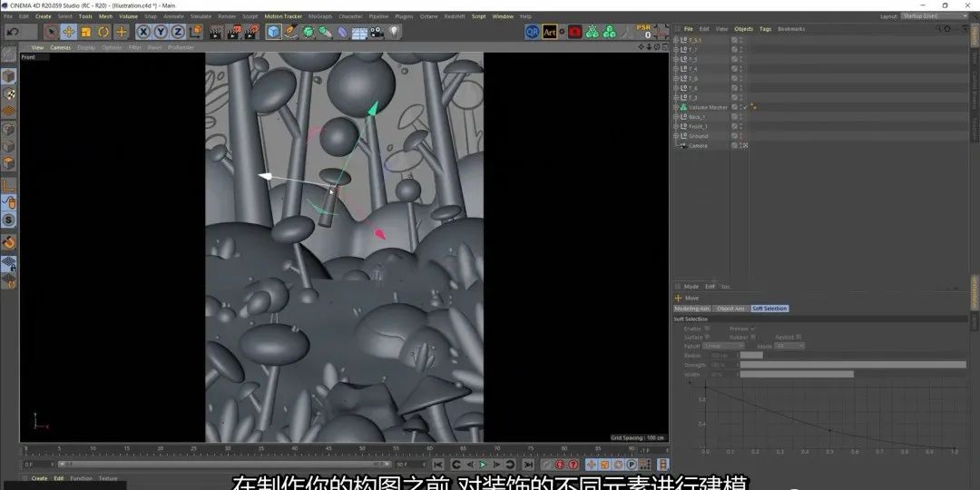Open the Object Manager Tags menu
980x490 pixels.
click(766, 29)
